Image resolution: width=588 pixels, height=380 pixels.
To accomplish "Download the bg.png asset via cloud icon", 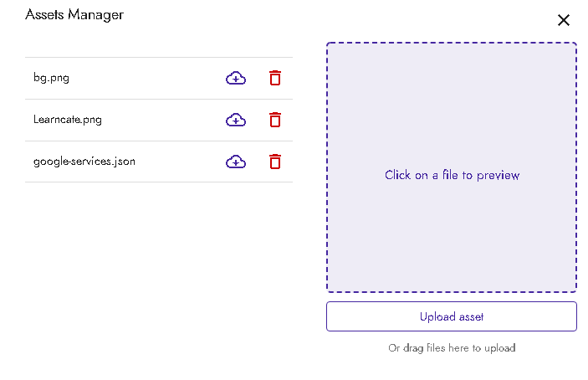I will pyautogui.click(x=236, y=78).
